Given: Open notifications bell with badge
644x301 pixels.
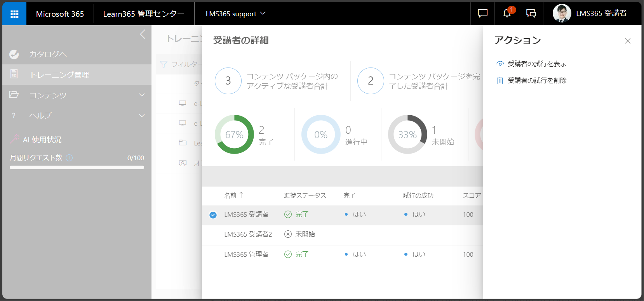Looking at the screenshot, I should [x=507, y=14].
